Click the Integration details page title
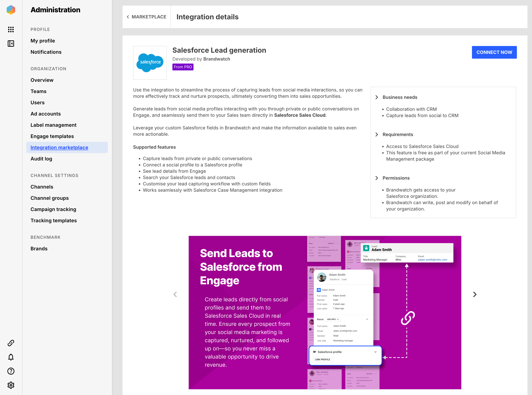 [207, 17]
